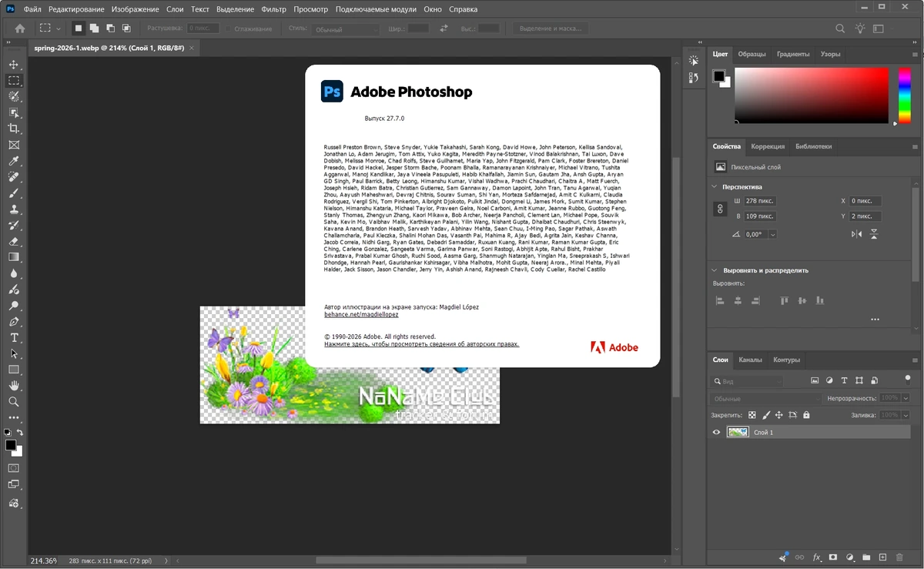Select the Quick Selection tool
This screenshot has height=569, width=924.
14,97
